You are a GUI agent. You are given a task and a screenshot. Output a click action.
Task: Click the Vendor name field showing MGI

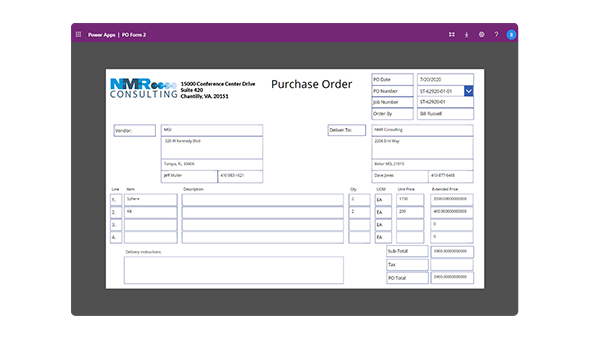[212, 130]
